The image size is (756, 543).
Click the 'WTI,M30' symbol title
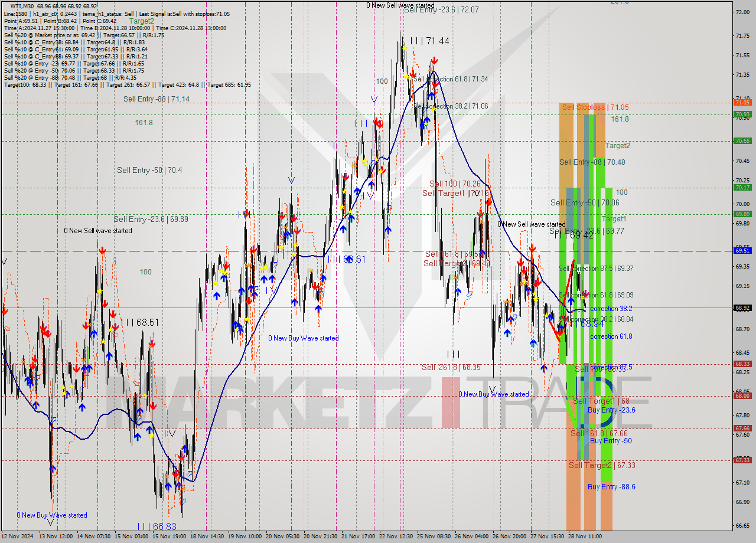[22, 5]
